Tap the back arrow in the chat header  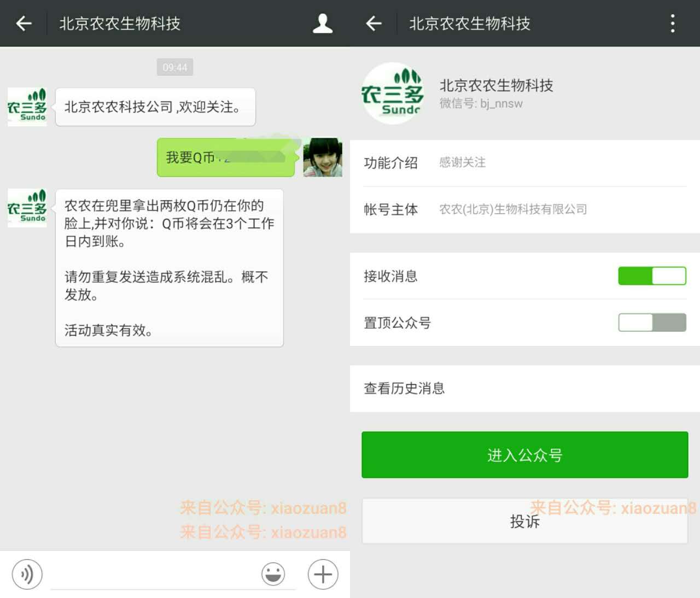(x=24, y=24)
